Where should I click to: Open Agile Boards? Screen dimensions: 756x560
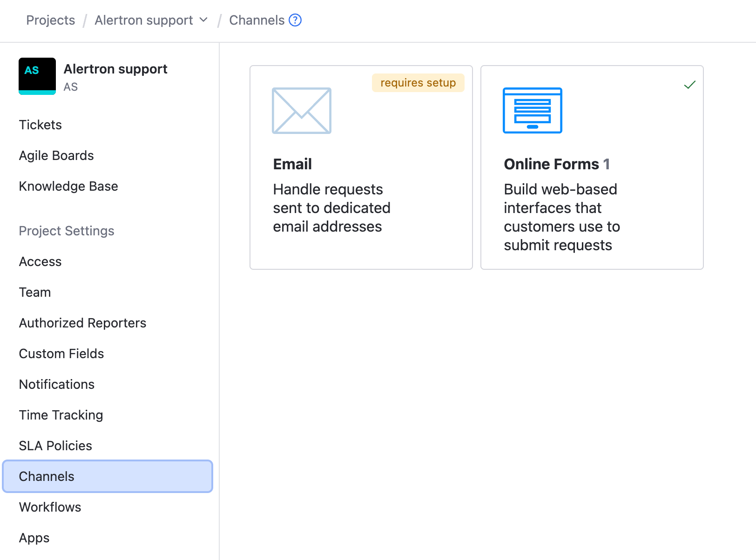coord(56,155)
